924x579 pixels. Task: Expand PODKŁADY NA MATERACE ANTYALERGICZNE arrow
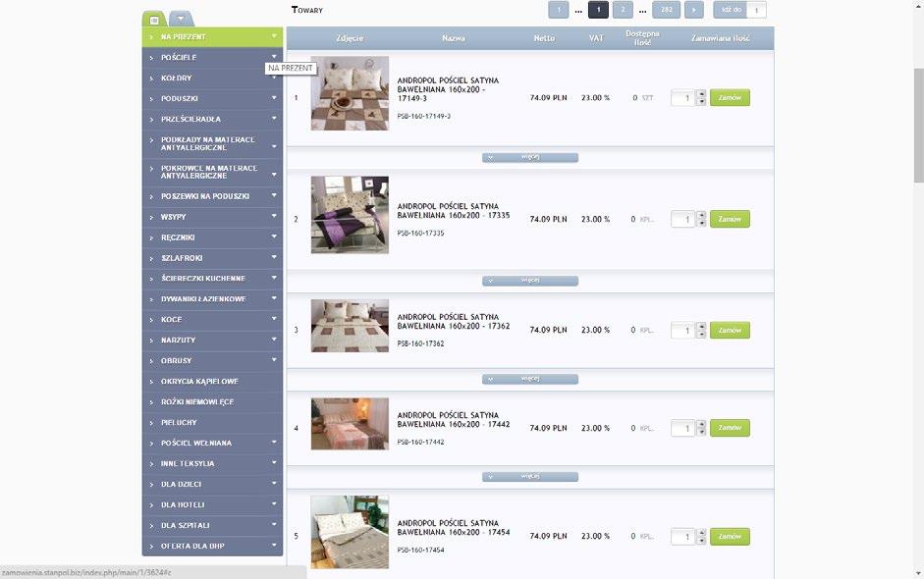pos(274,146)
